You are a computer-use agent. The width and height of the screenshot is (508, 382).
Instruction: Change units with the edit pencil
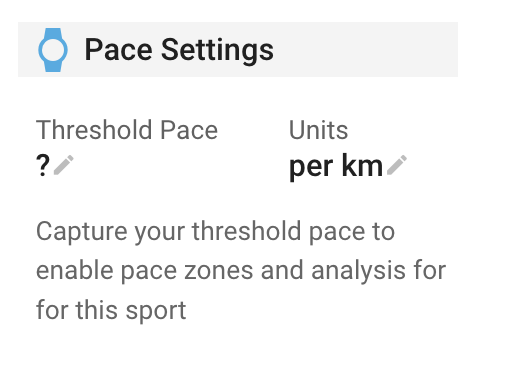pos(397,165)
